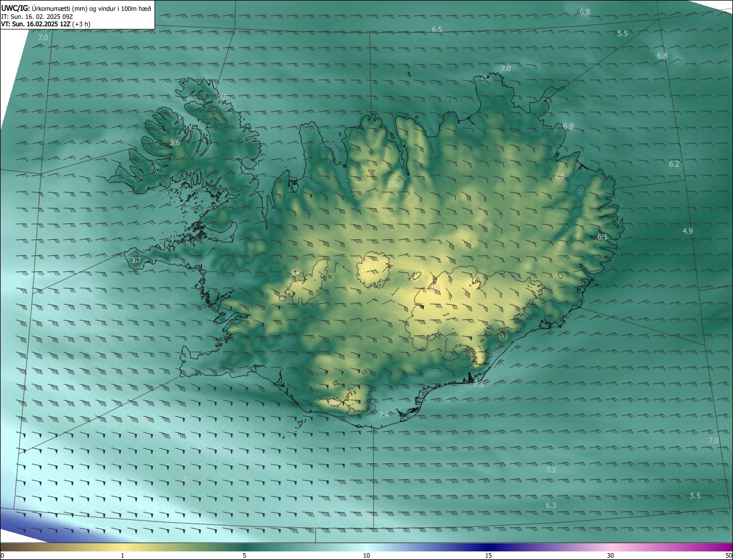Click the 6.3 value label over the ocean
The image size is (733, 560).
[x=551, y=506]
